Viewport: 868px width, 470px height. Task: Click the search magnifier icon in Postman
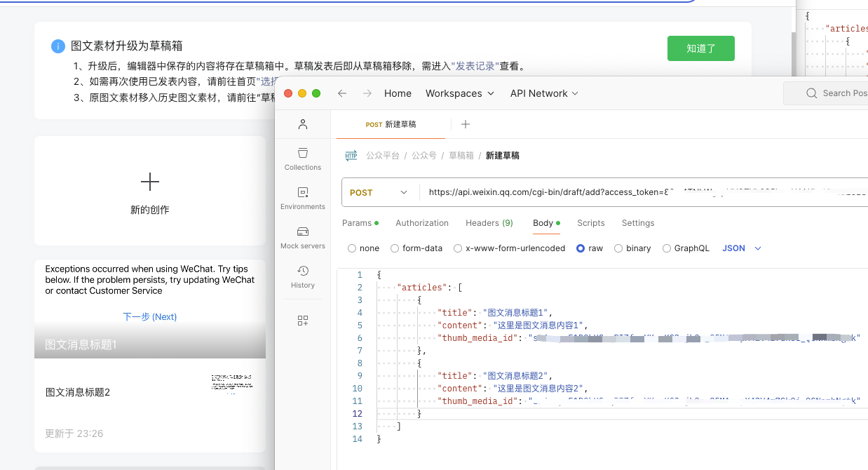[812, 93]
